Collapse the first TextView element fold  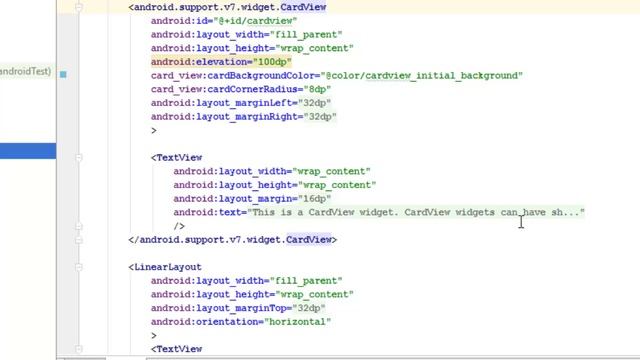click(x=79, y=158)
